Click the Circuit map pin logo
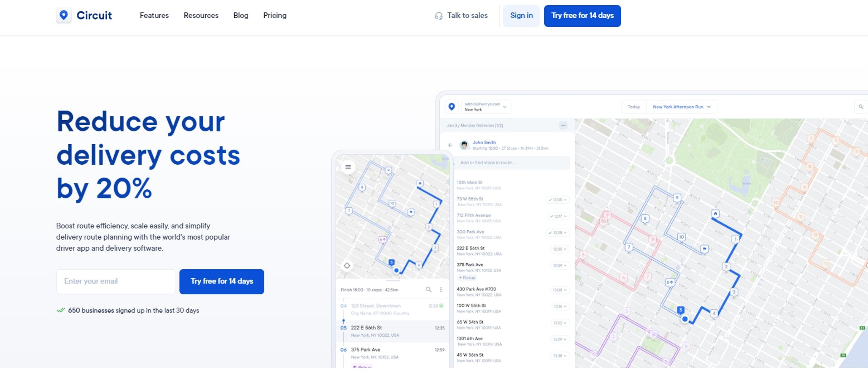Viewport: 868px width, 379px height. pos(64,15)
